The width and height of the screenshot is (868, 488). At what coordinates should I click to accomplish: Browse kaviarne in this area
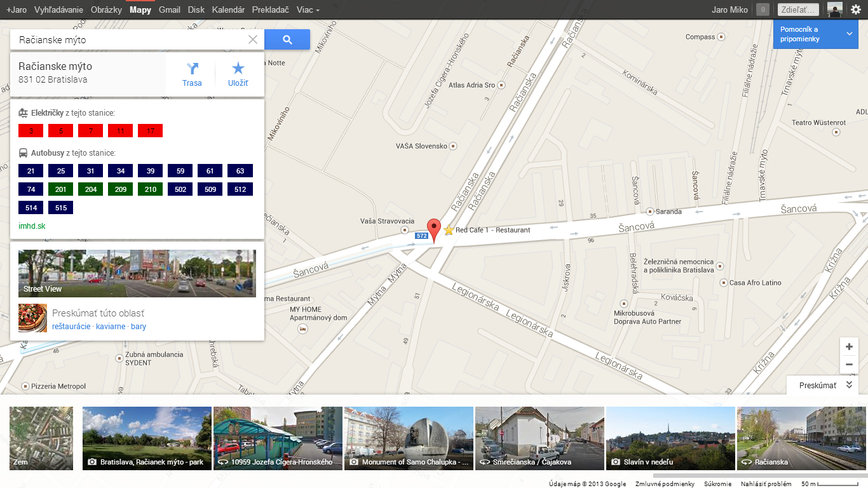pos(111,327)
